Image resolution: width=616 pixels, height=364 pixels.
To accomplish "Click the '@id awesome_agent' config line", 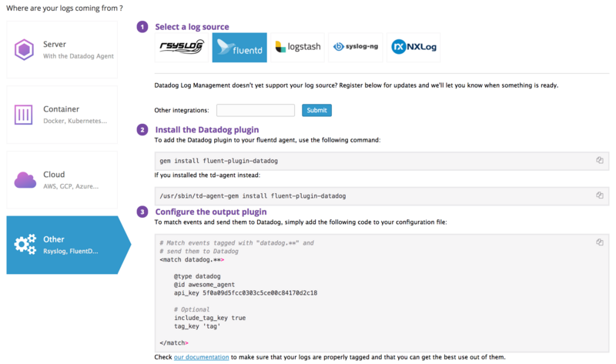I will coord(204,284).
